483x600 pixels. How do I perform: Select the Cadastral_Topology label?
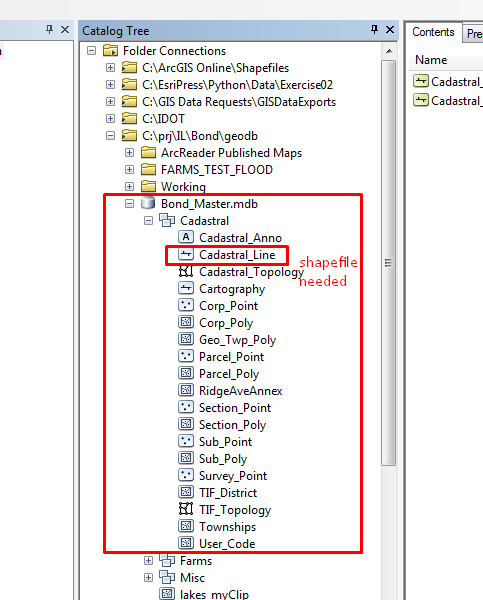(x=251, y=272)
